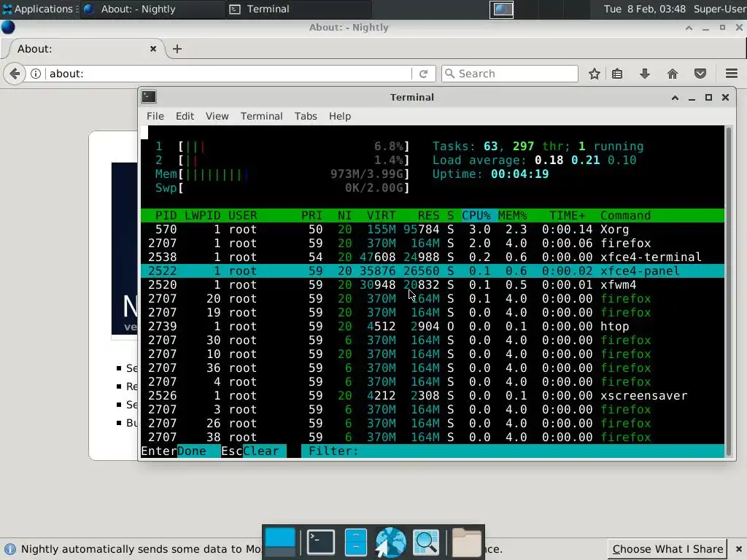Sort htop by PID column header
Viewport: 747px width, 560px height.
pyautogui.click(x=166, y=215)
